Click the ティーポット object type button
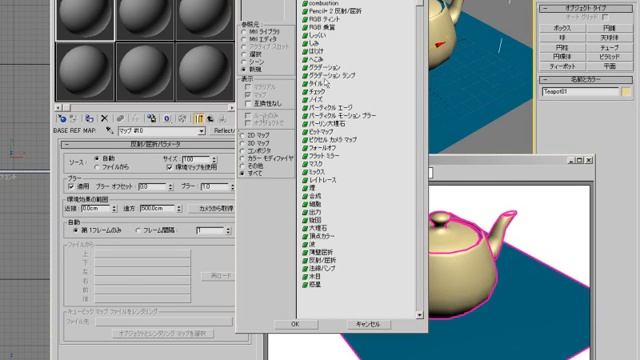 click(x=562, y=66)
